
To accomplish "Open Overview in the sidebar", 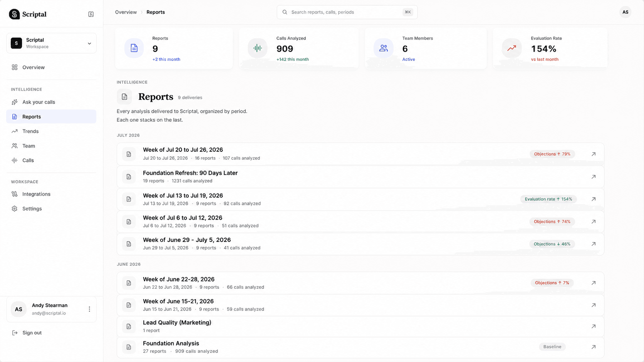I will click(51, 67).
